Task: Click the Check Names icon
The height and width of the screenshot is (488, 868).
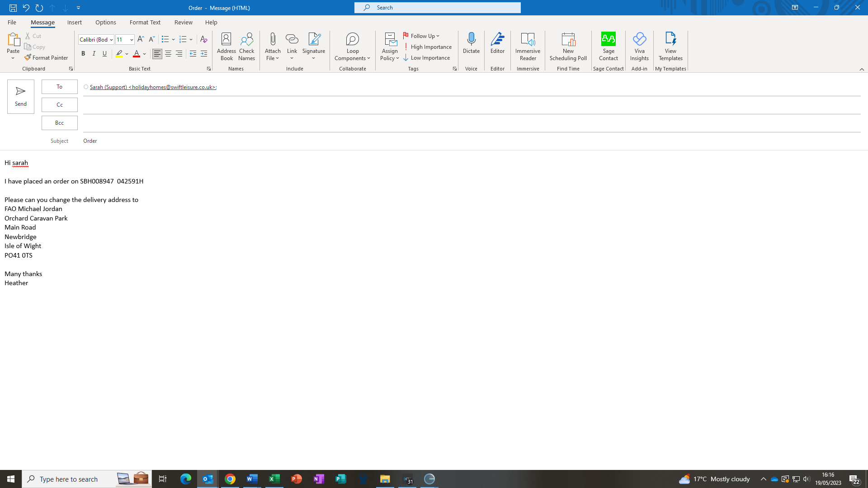Action: (x=246, y=46)
